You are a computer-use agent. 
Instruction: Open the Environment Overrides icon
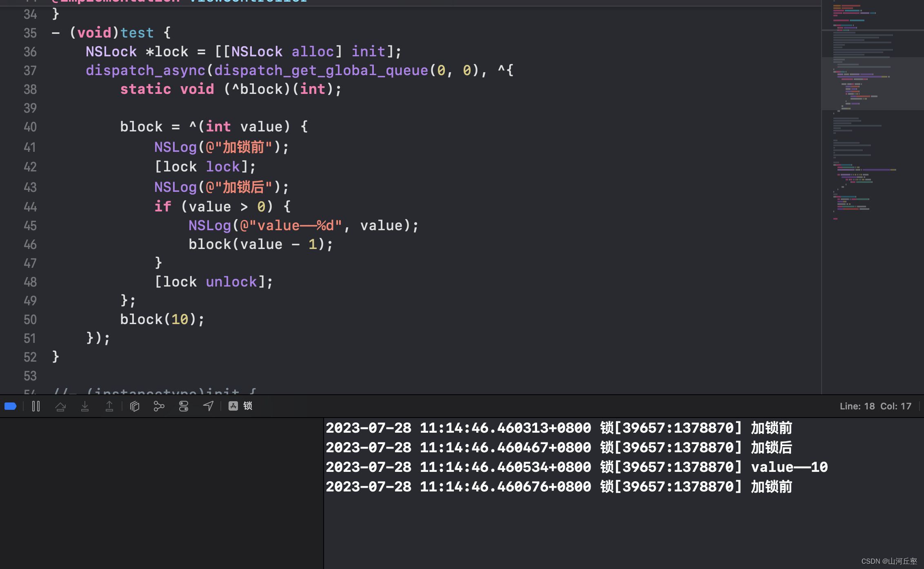click(x=184, y=406)
